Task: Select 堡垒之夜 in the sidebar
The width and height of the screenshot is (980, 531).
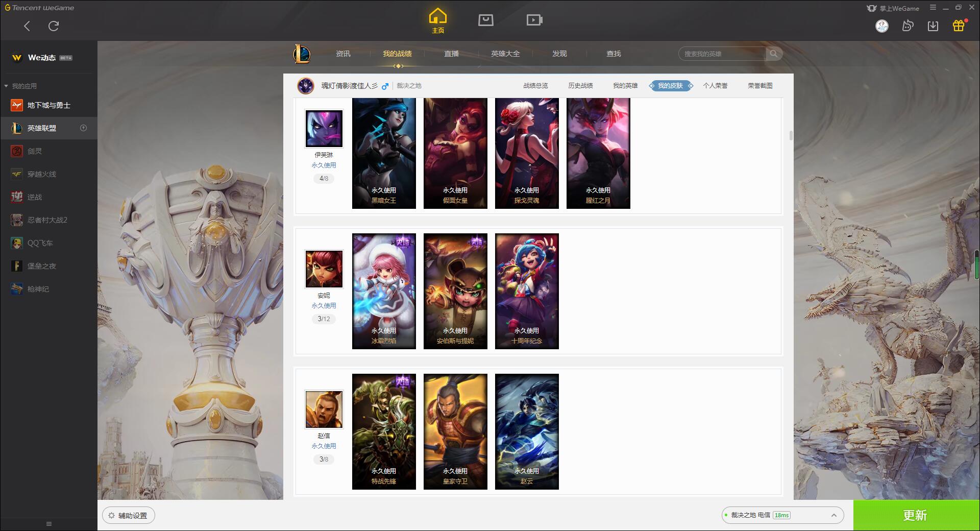Action: [48, 266]
